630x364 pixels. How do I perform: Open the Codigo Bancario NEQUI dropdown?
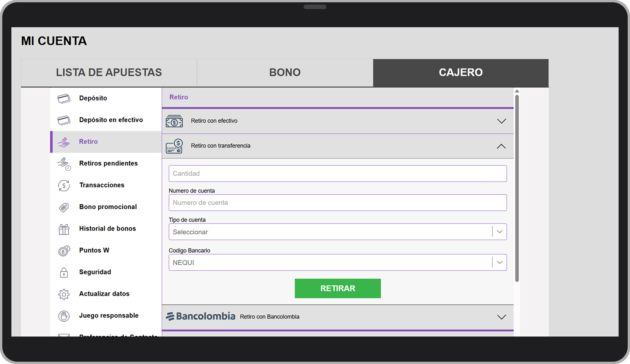(x=499, y=262)
